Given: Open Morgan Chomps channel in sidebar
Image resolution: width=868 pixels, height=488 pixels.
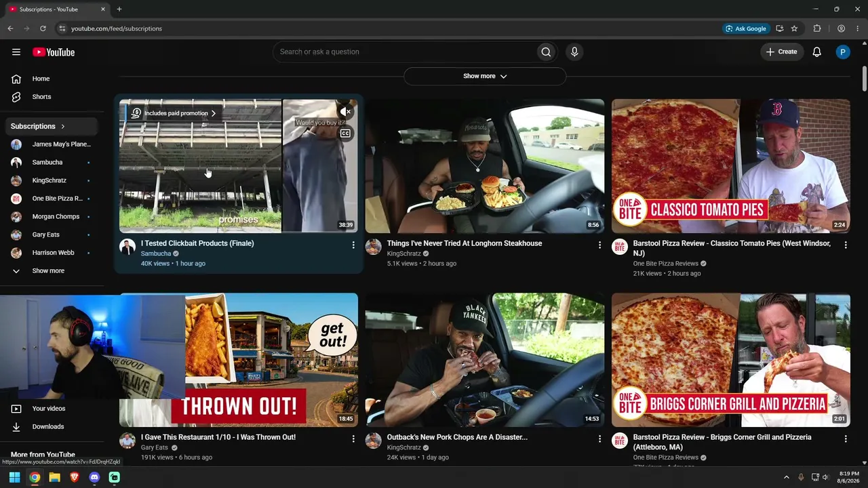Looking at the screenshot, I should (x=52, y=216).
